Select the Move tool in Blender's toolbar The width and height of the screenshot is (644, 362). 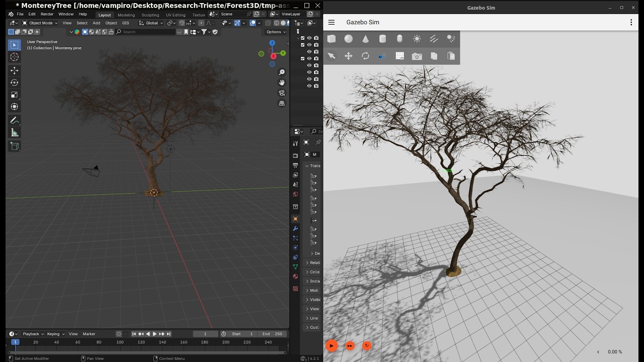click(x=14, y=70)
